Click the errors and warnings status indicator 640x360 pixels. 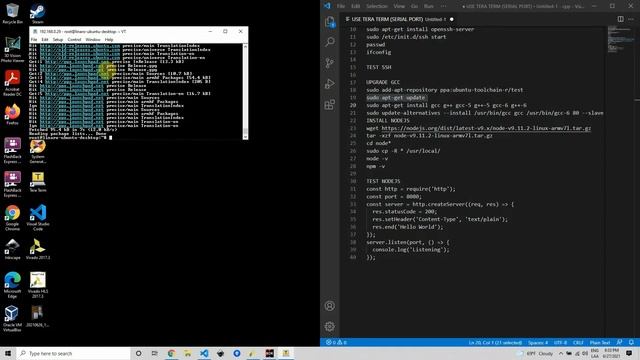point(336,342)
